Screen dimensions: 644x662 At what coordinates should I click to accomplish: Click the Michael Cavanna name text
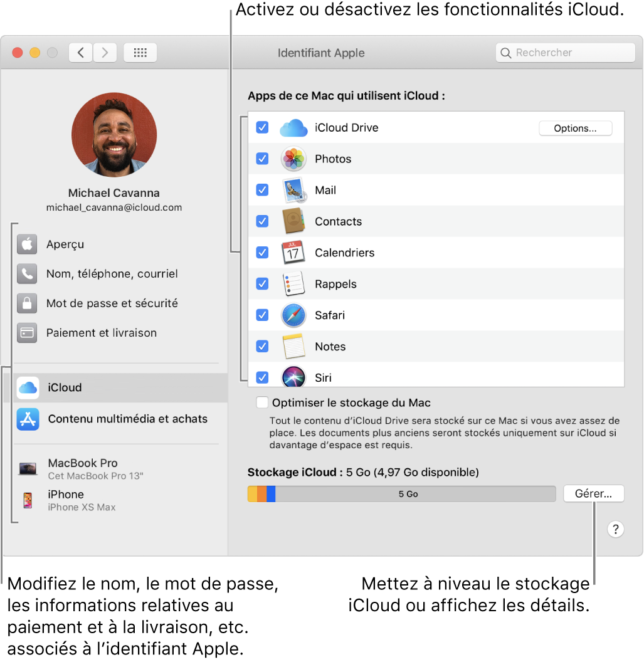pos(114,193)
